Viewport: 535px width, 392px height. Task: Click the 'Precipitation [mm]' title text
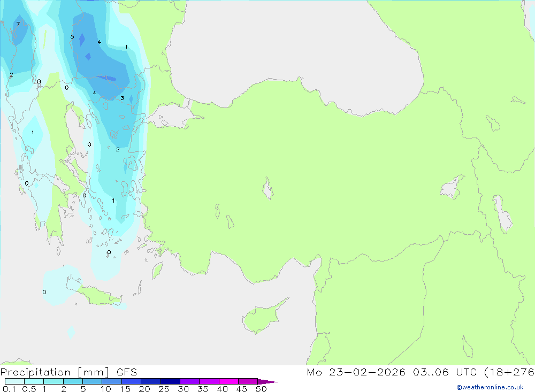pos(55,372)
